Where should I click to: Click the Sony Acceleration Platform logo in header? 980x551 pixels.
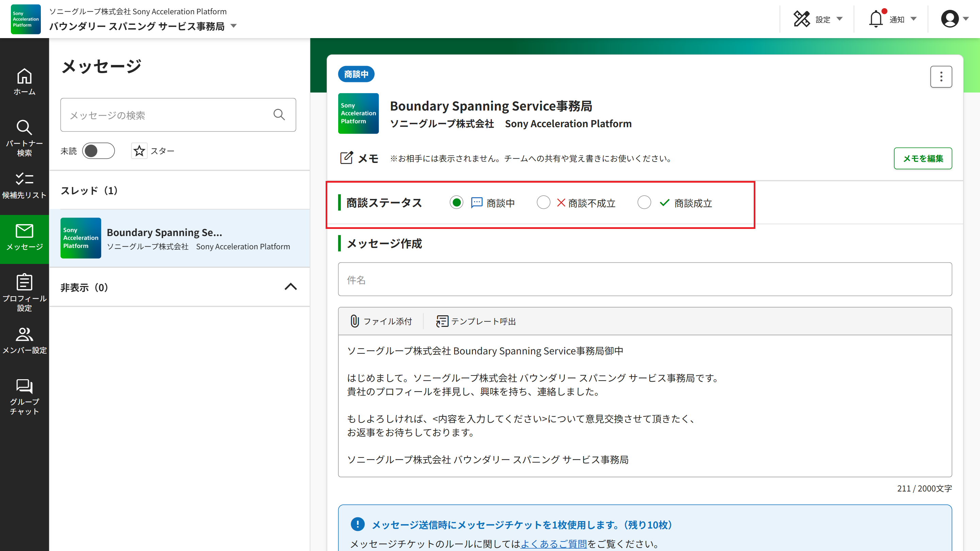pos(26,19)
